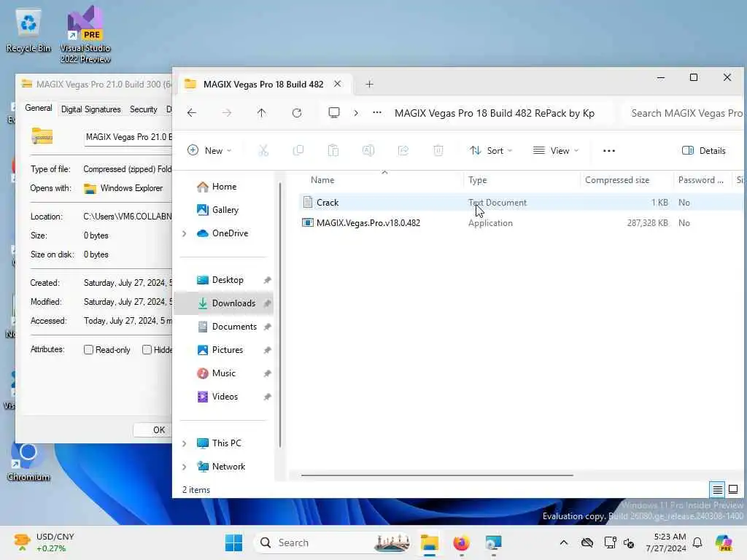Open the notification bell in taskbar
The width and height of the screenshot is (747, 560).
697,542
